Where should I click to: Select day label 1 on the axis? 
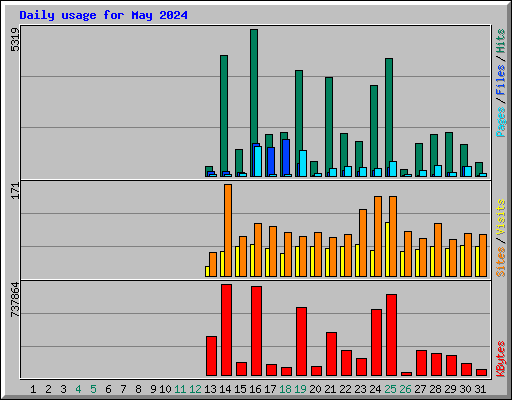pyautogui.click(x=33, y=389)
